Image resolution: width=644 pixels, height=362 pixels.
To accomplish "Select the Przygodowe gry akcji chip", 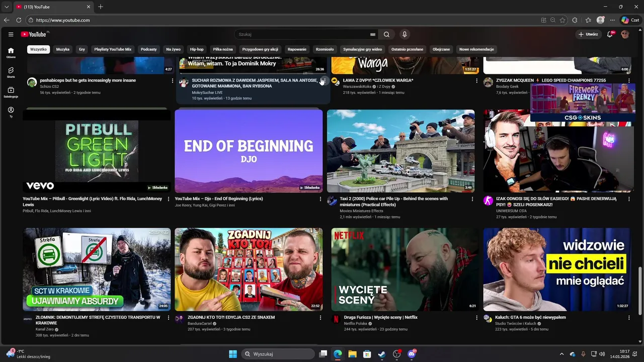I will (x=260, y=49).
